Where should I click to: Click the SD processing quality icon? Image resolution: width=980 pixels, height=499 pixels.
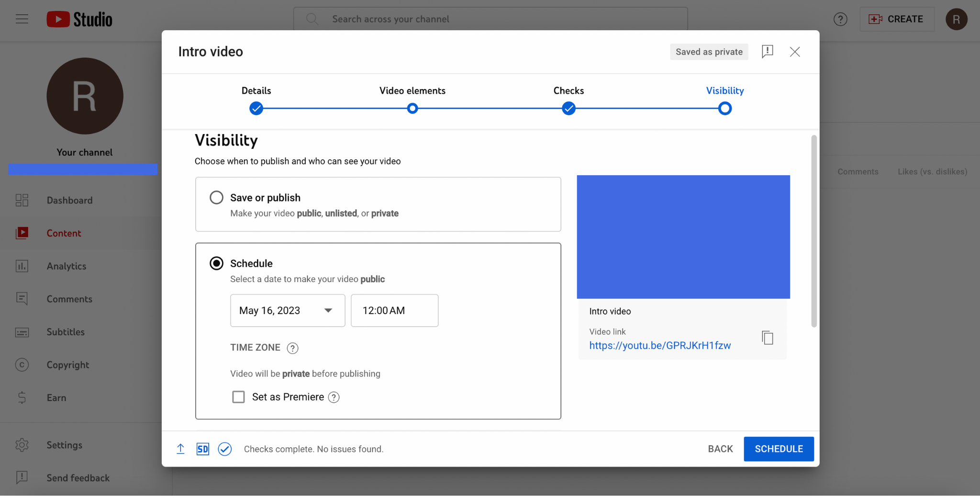pyautogui.click(x=203, y=449)
